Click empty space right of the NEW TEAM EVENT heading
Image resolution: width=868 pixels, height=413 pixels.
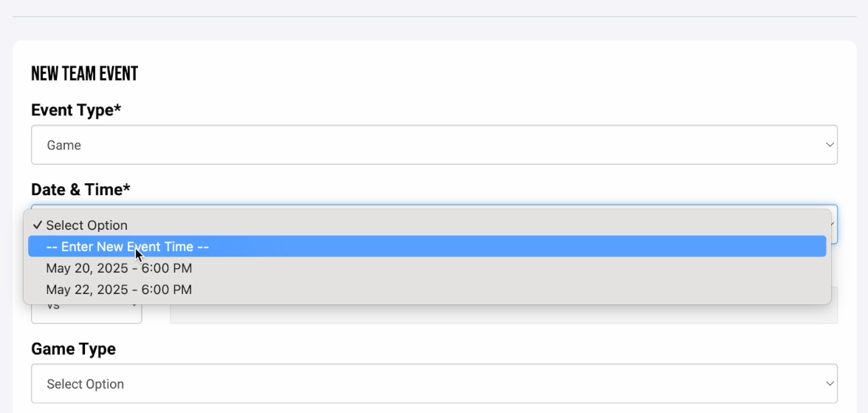(480, 74)
